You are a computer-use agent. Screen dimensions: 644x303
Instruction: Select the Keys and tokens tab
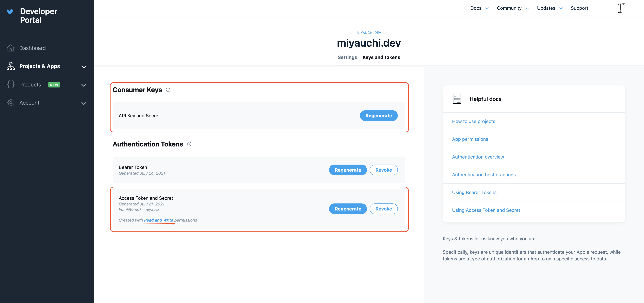coord(381,57)
